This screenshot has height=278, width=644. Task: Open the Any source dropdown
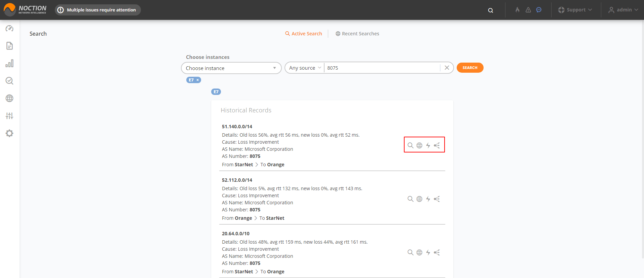coord(305,68)
